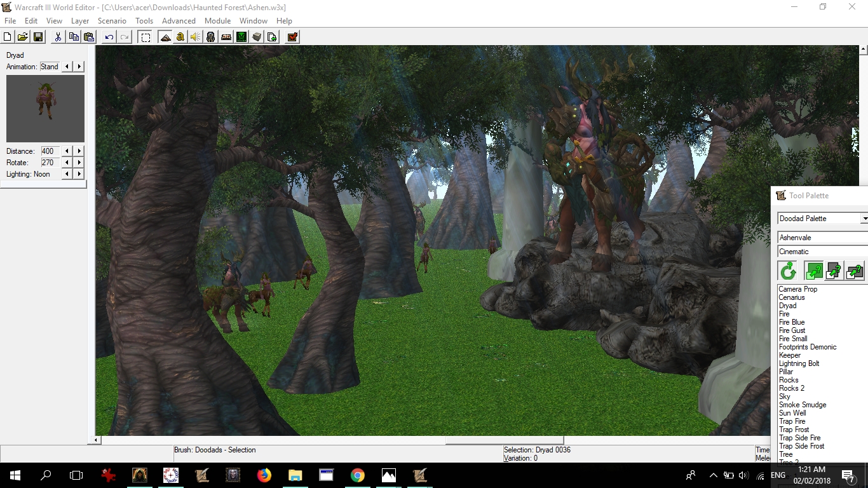Screen dimensions: 868x488
Task: Click the Rotate field showing 270
Action: click(50, 163)
